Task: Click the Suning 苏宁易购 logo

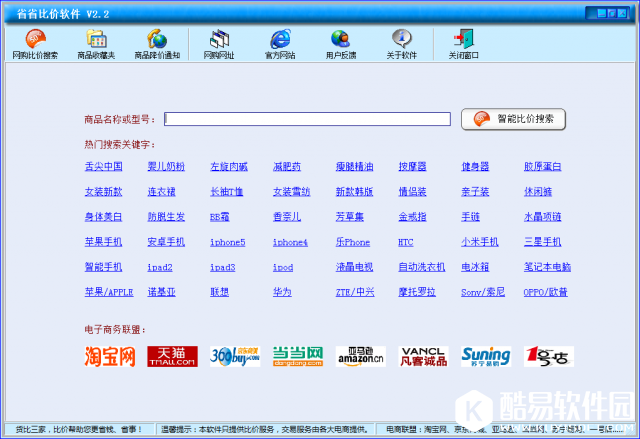Action: (x=486, y=357)
